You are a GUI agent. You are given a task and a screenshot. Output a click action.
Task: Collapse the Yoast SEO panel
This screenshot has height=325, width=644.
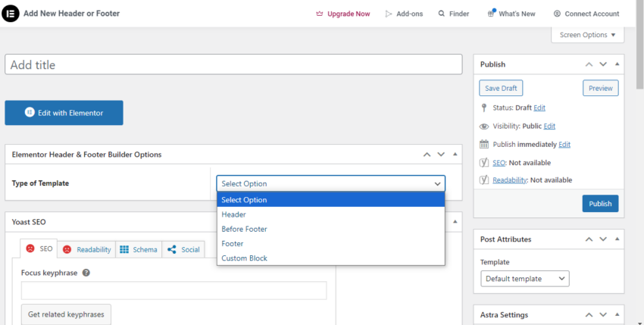tap(455, 222)
